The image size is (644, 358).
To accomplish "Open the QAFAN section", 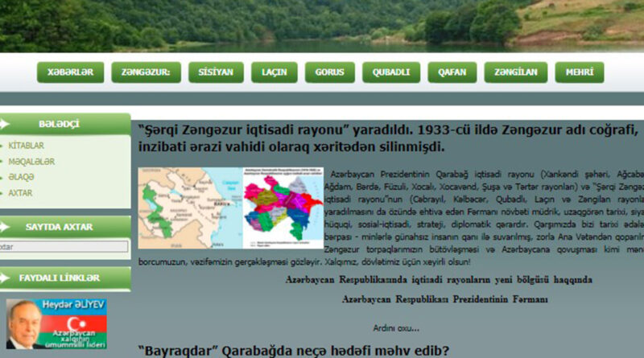I will tap(452, 72).
